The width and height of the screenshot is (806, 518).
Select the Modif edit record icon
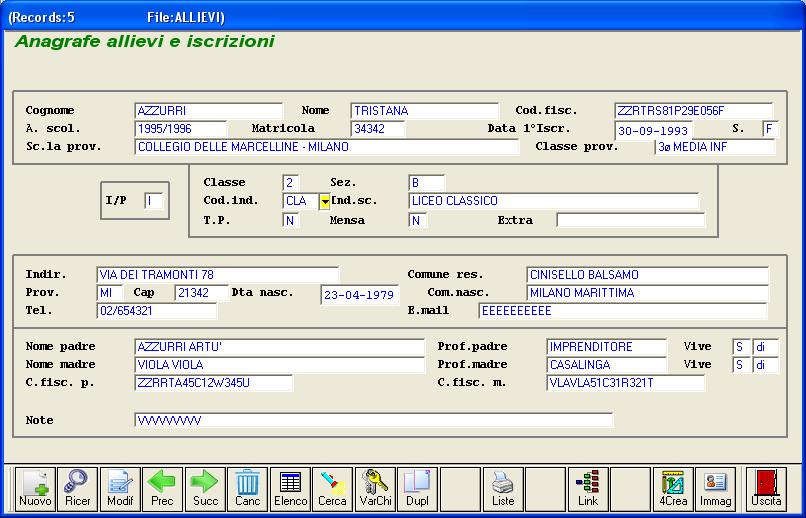(x=120, y=489)
